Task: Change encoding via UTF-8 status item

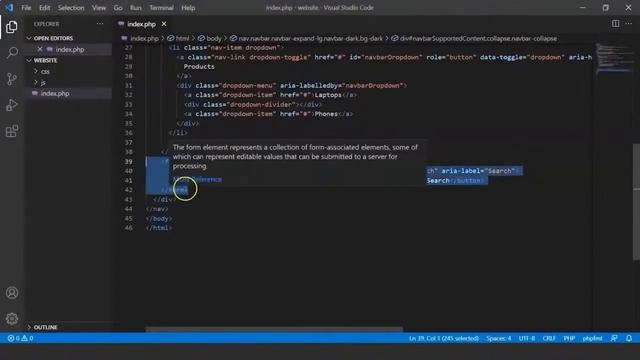Action: point(527,338)
